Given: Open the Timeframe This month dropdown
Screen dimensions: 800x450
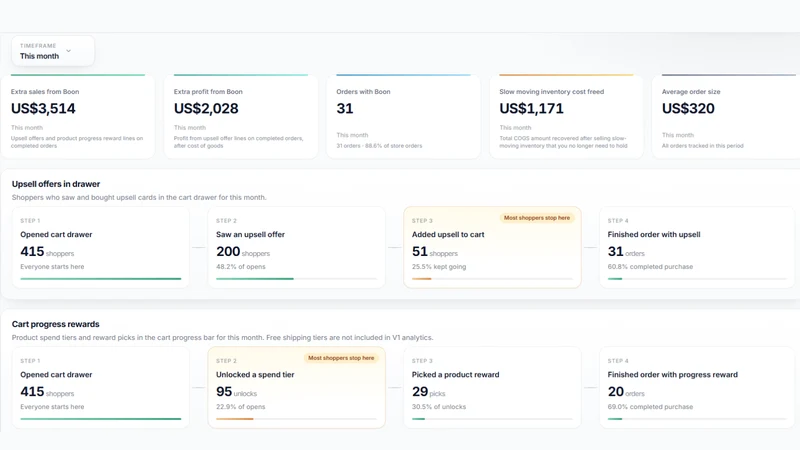Looking at the screenshot, I should click(53, 51).
